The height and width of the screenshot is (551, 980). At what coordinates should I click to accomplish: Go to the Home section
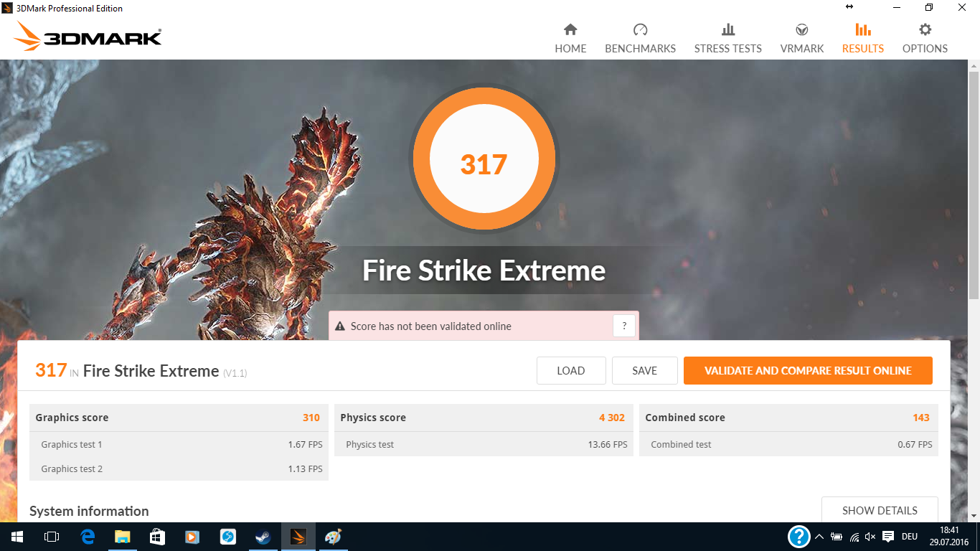tap(570, 39)
